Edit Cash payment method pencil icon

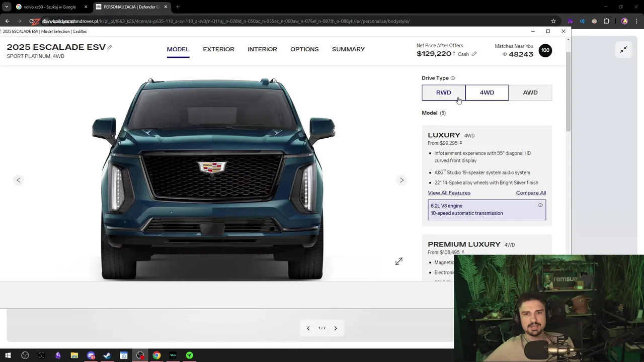pos(474,54)
